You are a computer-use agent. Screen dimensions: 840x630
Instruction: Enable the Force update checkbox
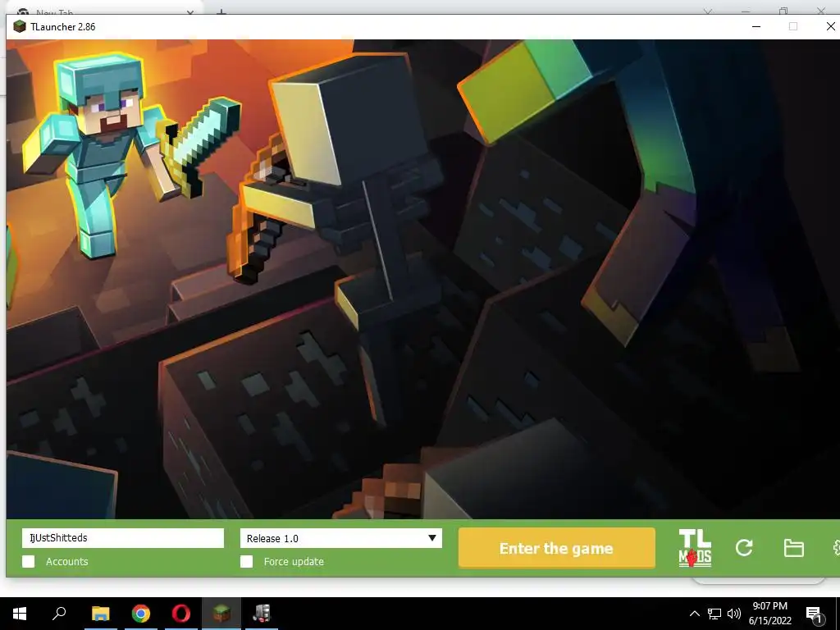[x=246, y=561]
